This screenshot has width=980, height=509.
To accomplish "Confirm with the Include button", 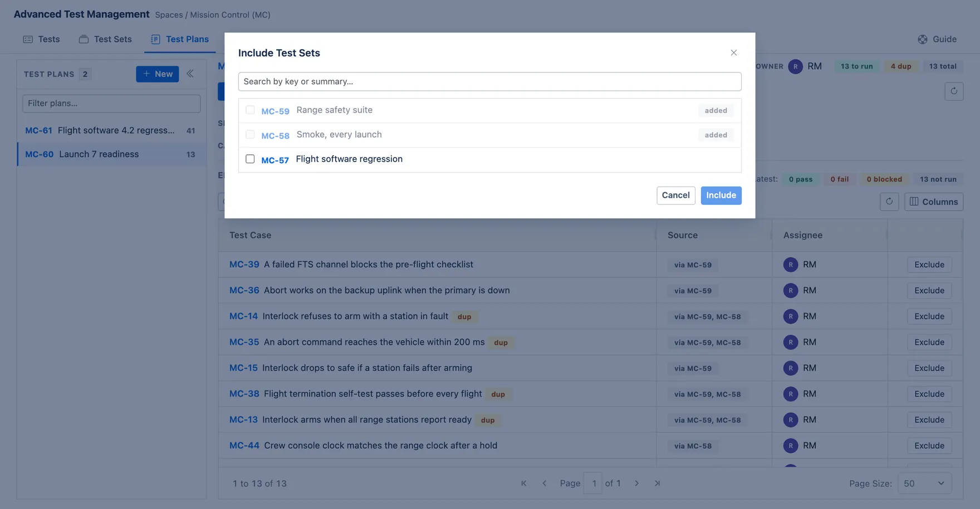I will click(721, 195).
